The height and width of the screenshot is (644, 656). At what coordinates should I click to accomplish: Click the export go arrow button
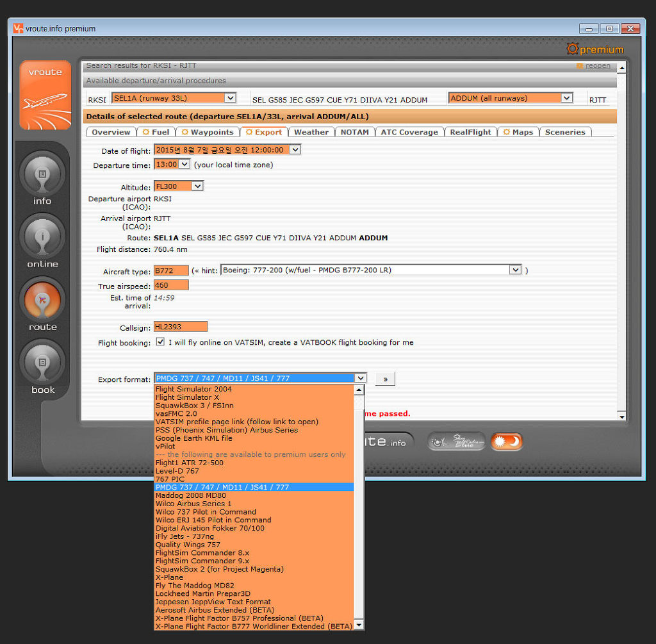click(x=385, y=379)
